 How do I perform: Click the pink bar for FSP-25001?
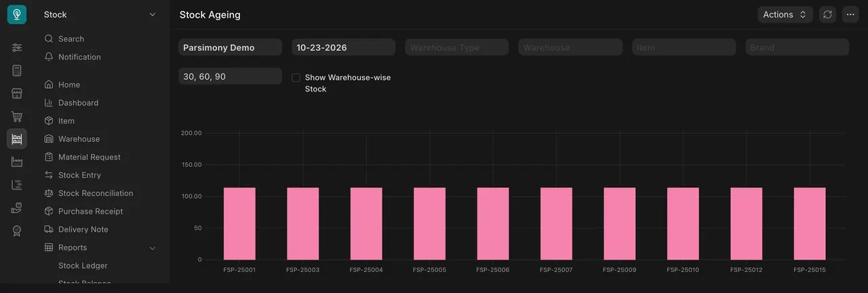[x=239, y=224]
